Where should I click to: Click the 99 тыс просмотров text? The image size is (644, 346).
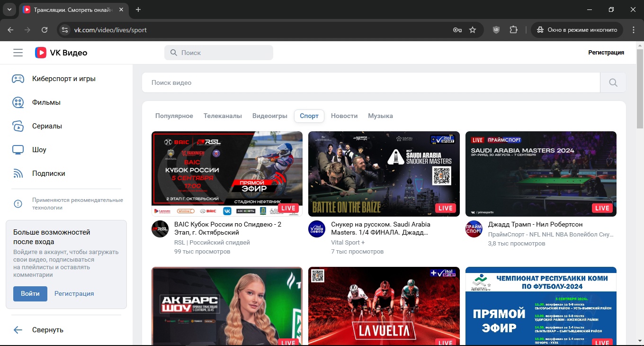[202, 252]
